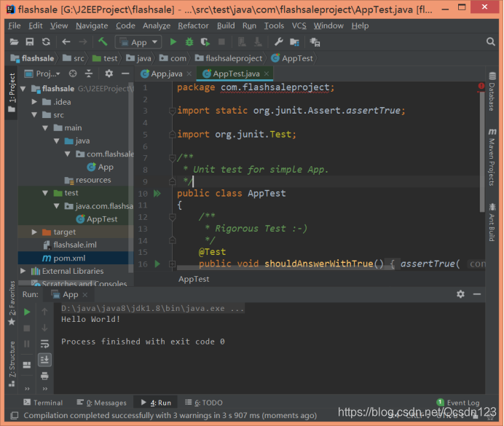
Task: Click the toolbar Stop square icon
Action: pyautogui.click(x=221, y=42)
